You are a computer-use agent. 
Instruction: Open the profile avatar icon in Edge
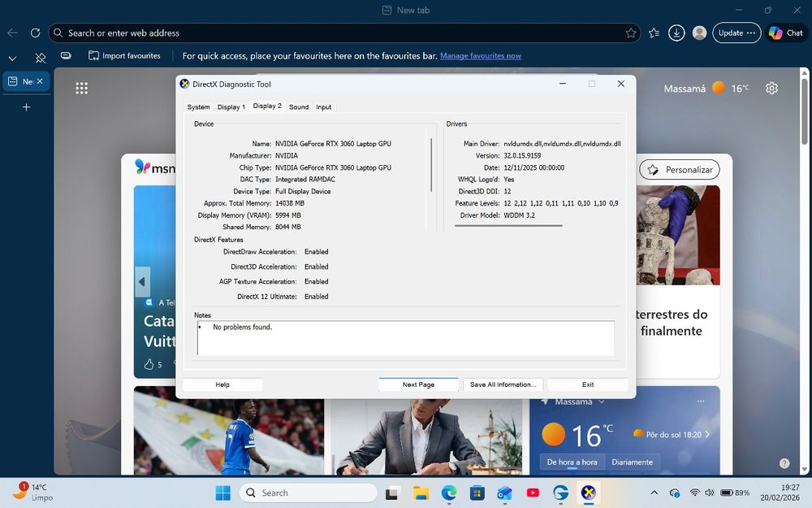(700, 33)
